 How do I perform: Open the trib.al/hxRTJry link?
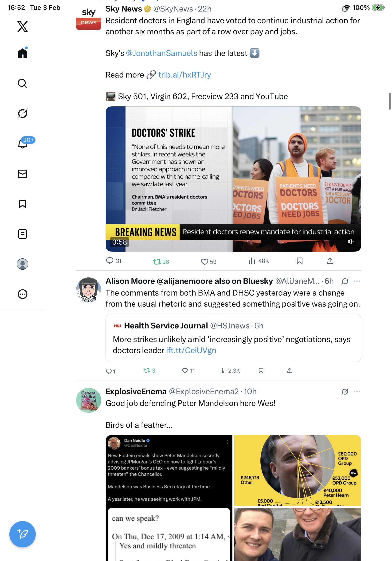coord(184,75)
